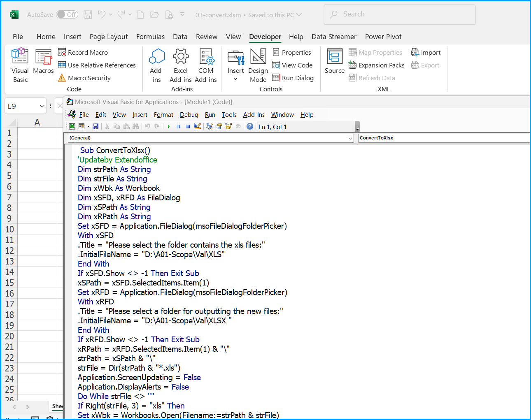531x420 pixels.
Task: Click the Import button in XML group
Action: 426,52
